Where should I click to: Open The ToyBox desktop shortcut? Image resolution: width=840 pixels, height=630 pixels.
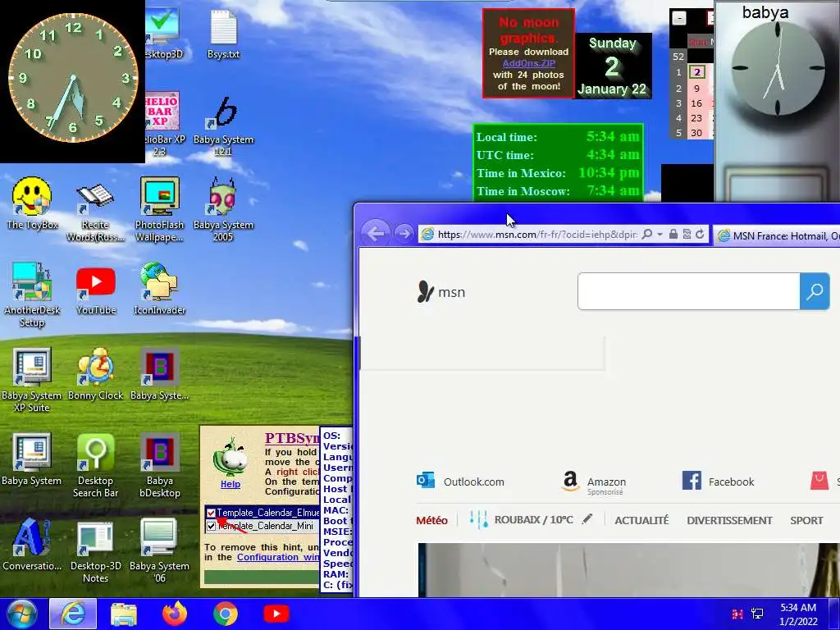(32, 203)
